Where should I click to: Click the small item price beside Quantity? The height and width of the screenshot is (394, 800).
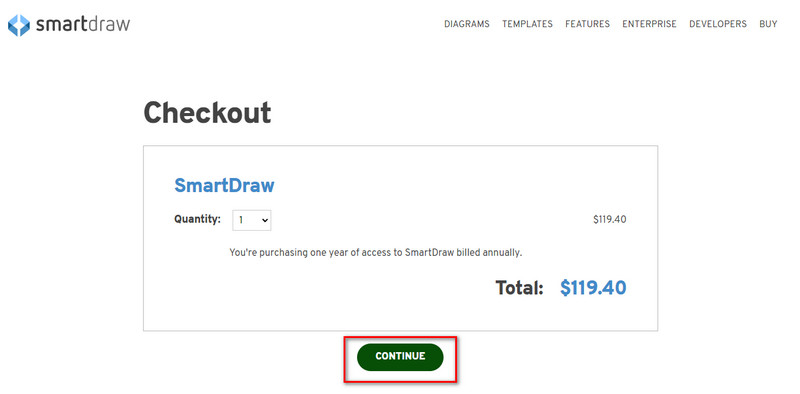click(x=609, y=220)
